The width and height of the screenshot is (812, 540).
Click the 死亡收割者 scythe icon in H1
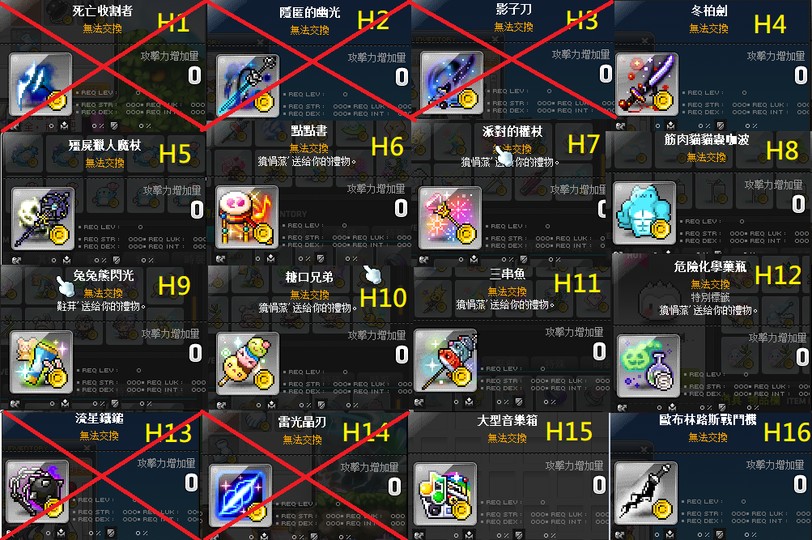coord(40,84)
